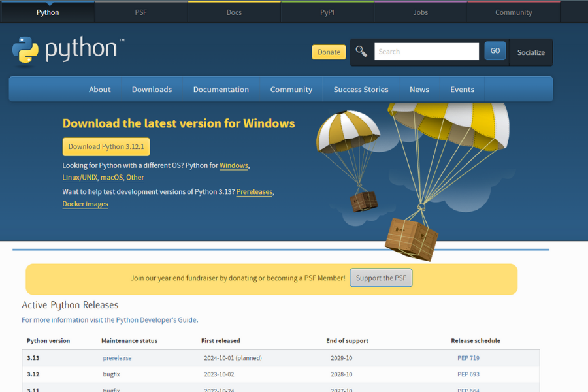The image size is (588, 392).
Task: Open the Documentation menu
Action: 220,90
